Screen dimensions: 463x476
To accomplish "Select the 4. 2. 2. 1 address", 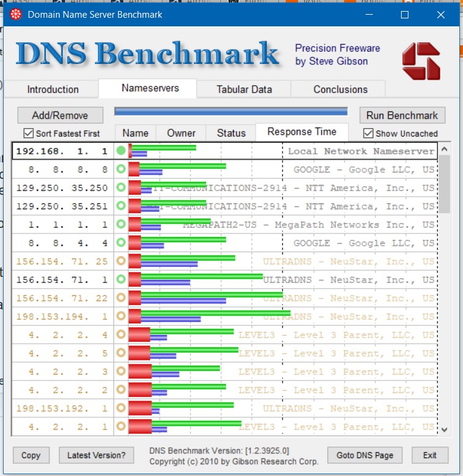I will click(x=68, y=426).
